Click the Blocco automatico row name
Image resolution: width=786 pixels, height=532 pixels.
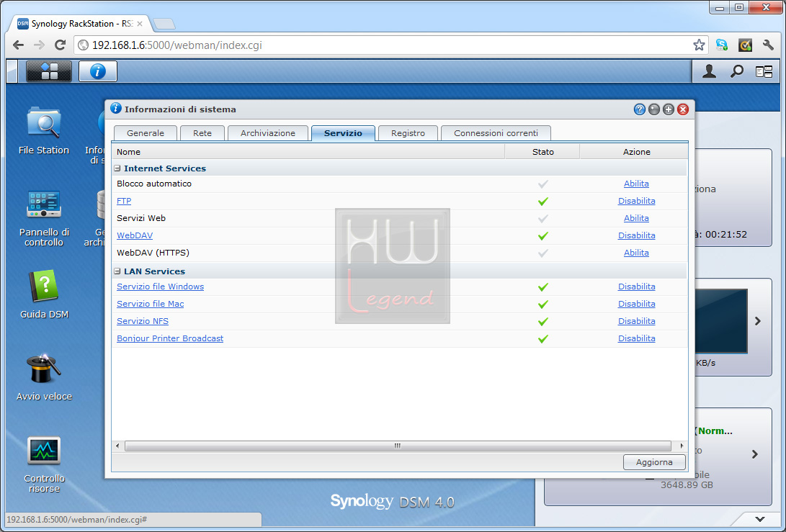click(x=154, y=184)
